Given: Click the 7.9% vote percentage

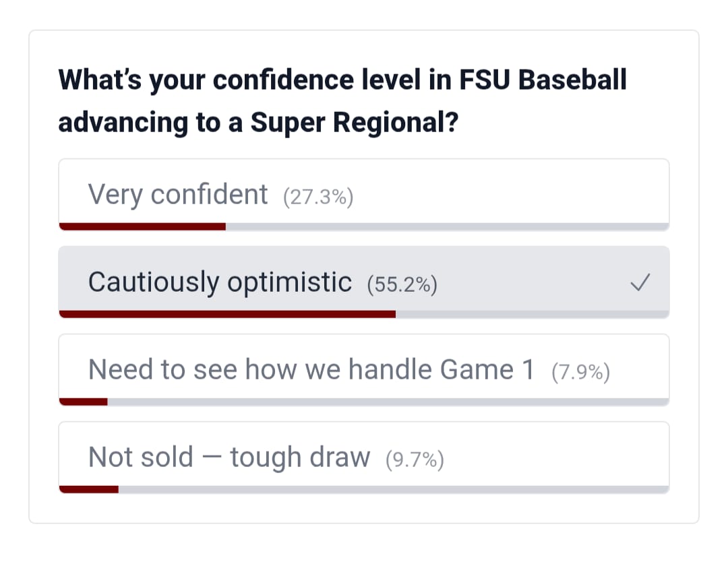Looking at the screenshot, I should (x=580, y=372).
